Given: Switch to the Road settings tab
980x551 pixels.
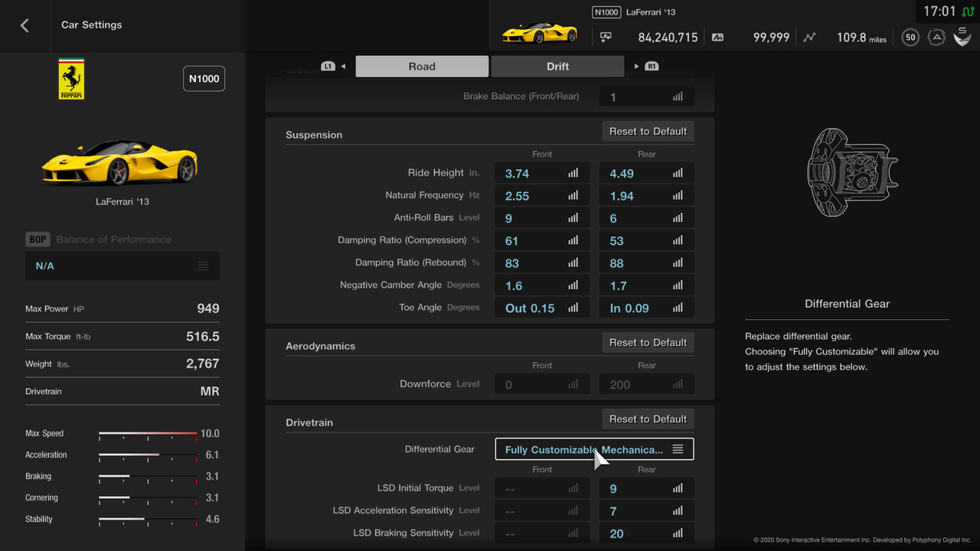Looking at the screenshot, I should 422,67.
